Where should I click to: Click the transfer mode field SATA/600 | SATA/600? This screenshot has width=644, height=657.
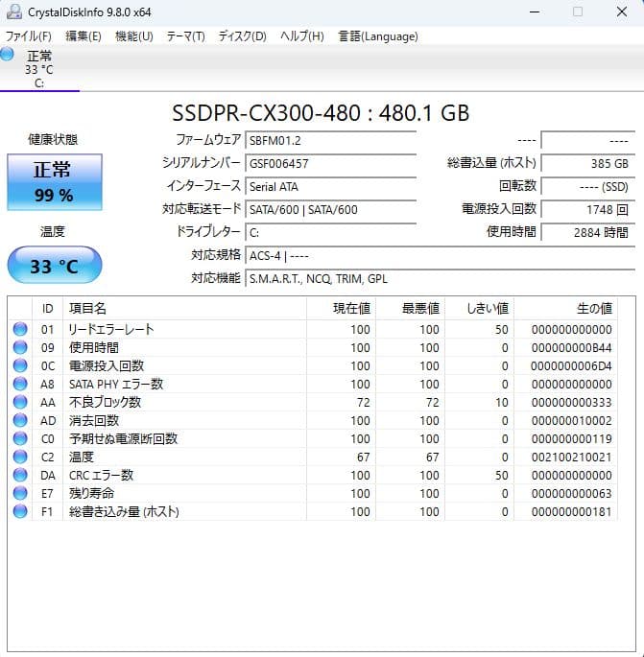coord(331,209)
